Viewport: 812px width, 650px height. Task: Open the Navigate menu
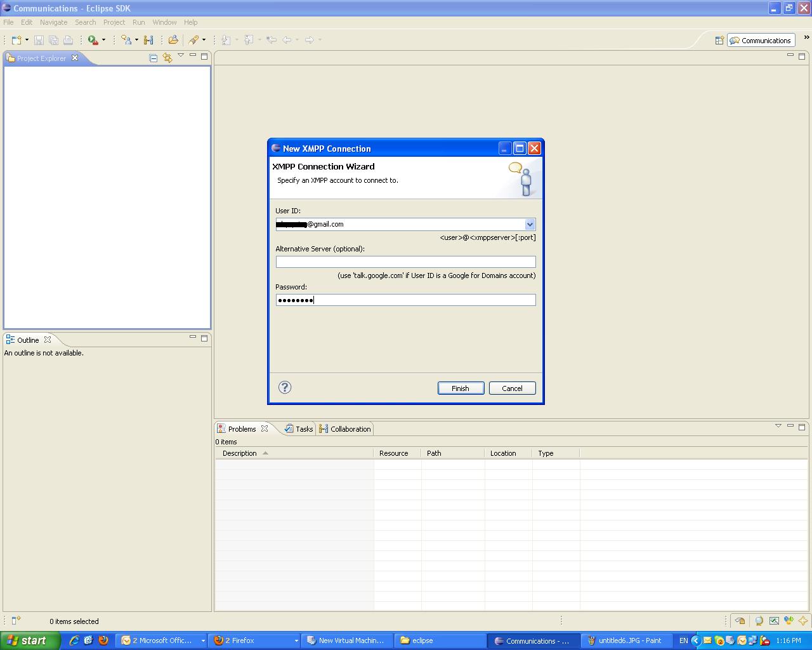click(x=54, y=22)
